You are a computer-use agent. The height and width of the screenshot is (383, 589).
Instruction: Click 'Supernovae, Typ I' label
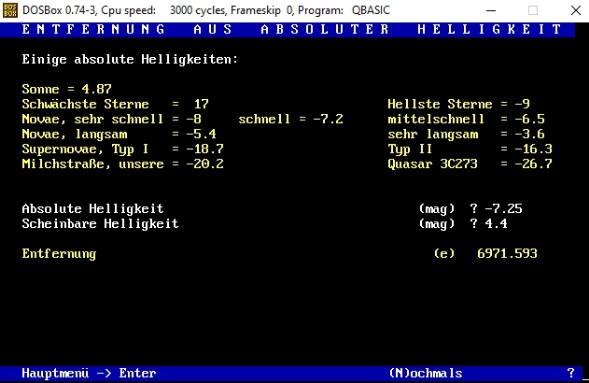[85, 149]
